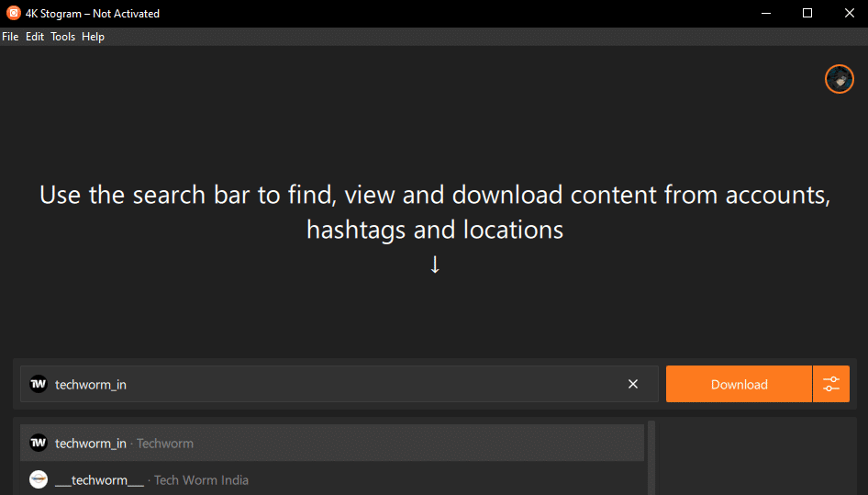This screenshot has height=495, width=868.
Task: Click into the techworm_in search field
Action: 339,384
